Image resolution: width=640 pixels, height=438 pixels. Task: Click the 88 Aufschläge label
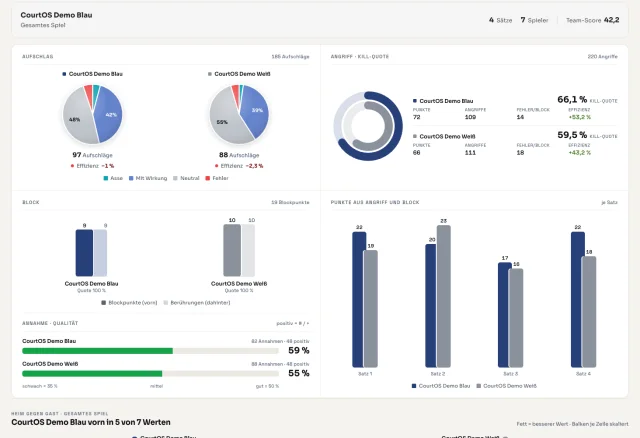pos(239,155)
